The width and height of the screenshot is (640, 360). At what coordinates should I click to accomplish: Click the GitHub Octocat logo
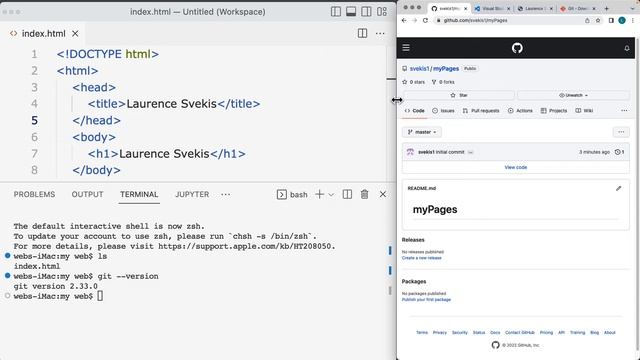517,48
